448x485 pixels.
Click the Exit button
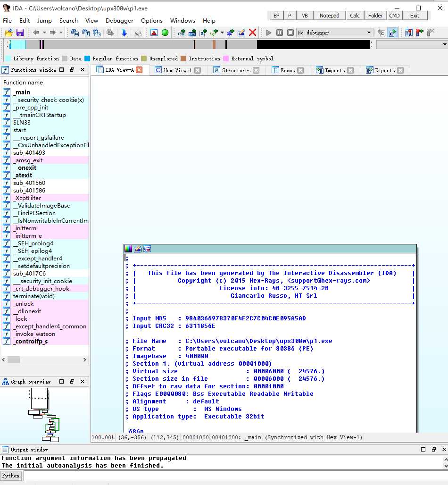[415, 16]
